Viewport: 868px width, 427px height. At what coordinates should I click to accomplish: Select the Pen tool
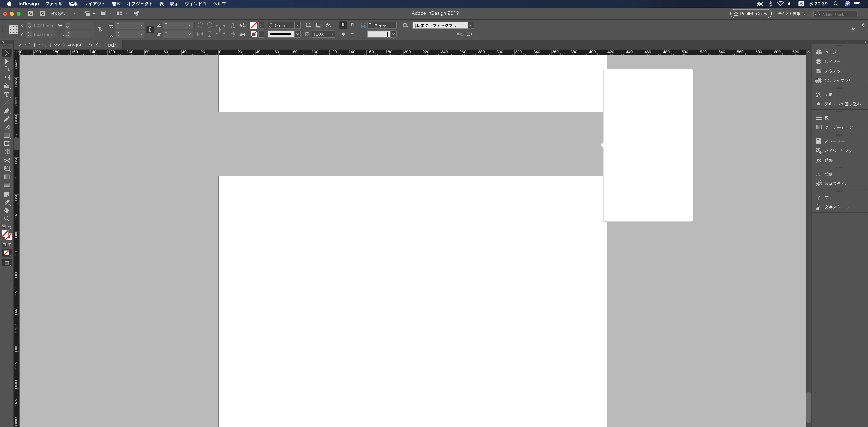6,111
